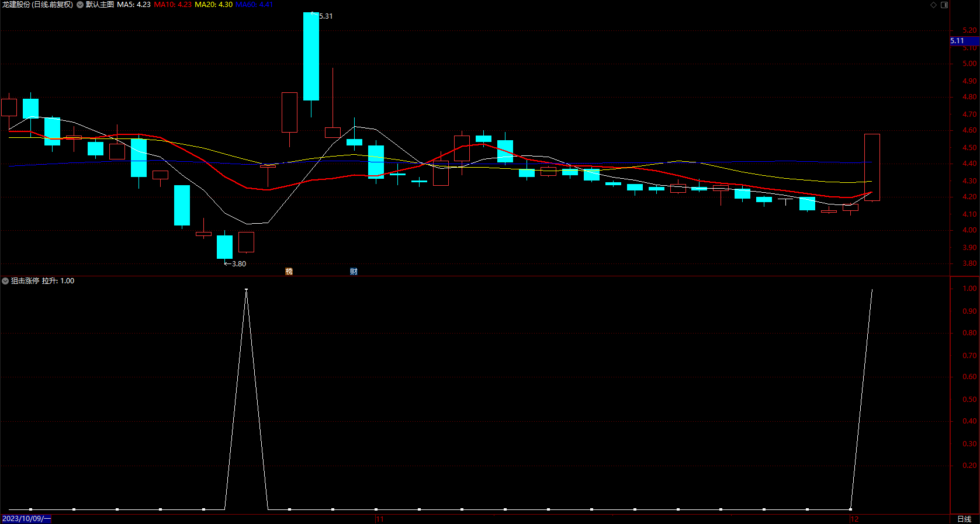The image size is (980, 524).
Task: Click the 默认主图 label
Action: click(100, 5)
